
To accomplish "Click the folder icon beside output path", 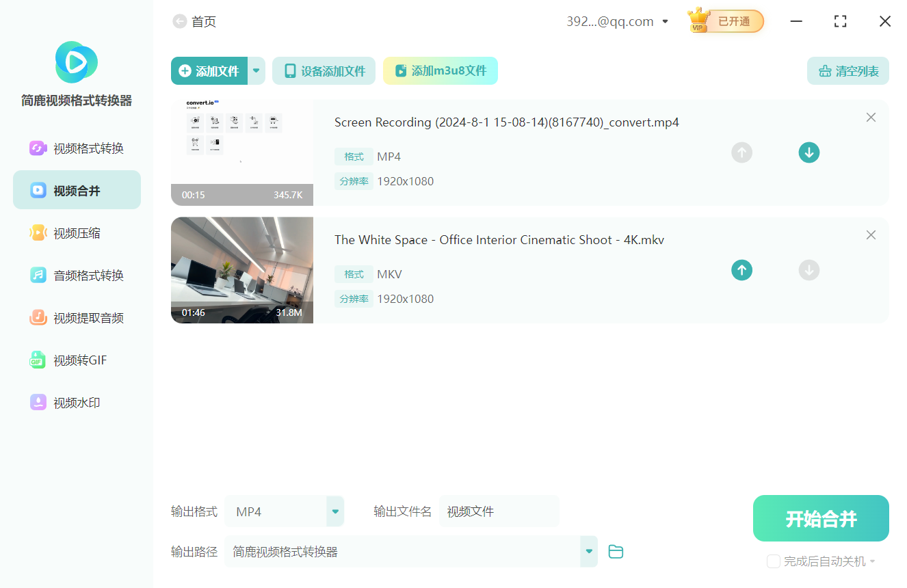I will pyautogui.click(x=615, y=551).
